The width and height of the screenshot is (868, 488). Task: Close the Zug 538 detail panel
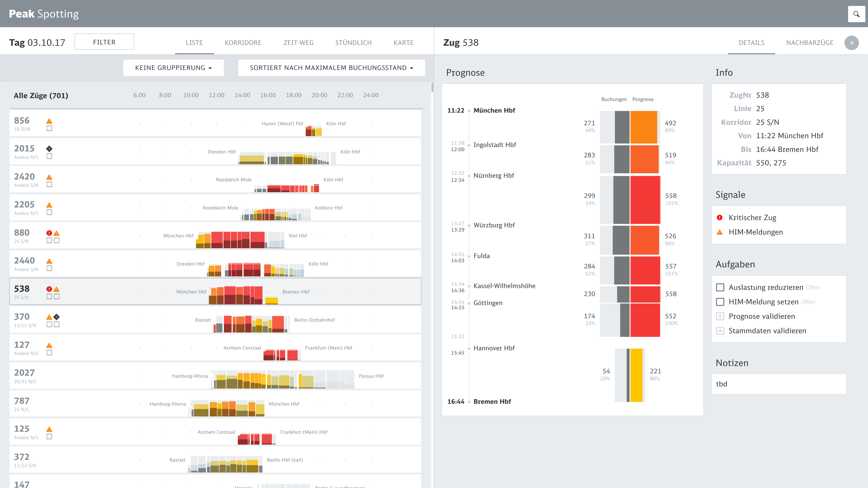click(851, 43)
